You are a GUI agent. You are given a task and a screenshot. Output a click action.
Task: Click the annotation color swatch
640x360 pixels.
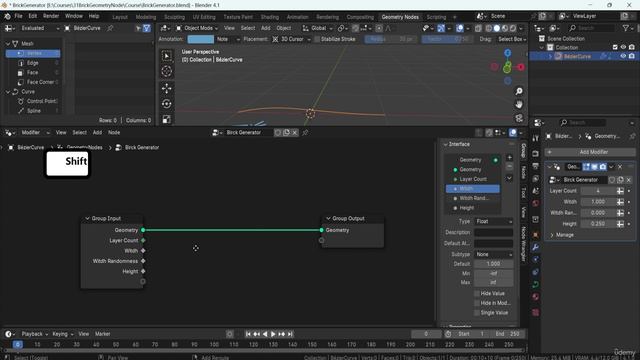200,39
